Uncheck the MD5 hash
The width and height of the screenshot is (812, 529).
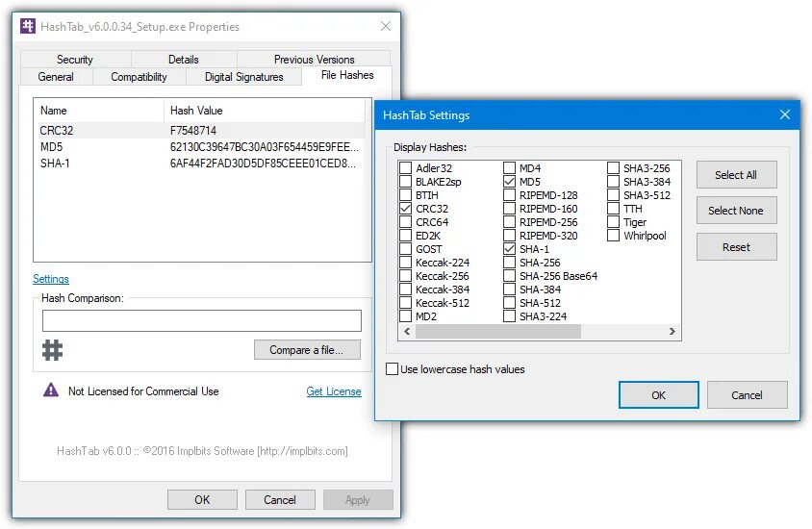[x=510, y=181]
